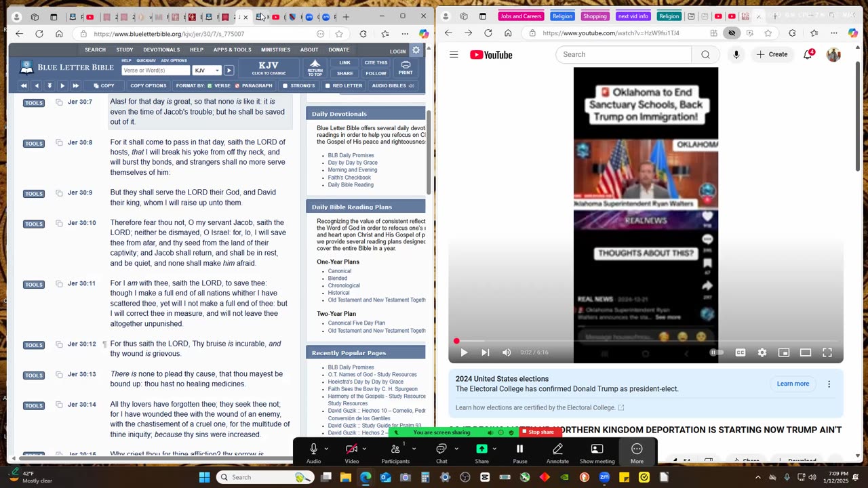Open YouTube player settings gear
The height and width of the screenshot is (488, 868).
pos(762,352)
